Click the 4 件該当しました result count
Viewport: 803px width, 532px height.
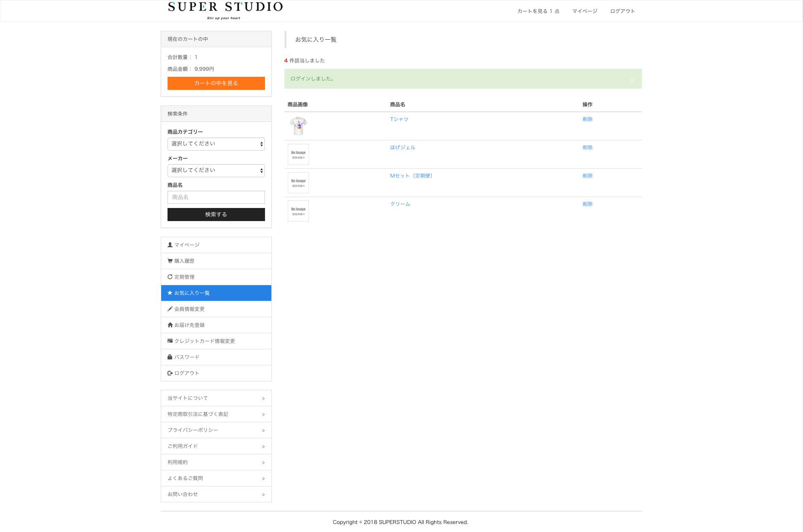tap(305, 61)
